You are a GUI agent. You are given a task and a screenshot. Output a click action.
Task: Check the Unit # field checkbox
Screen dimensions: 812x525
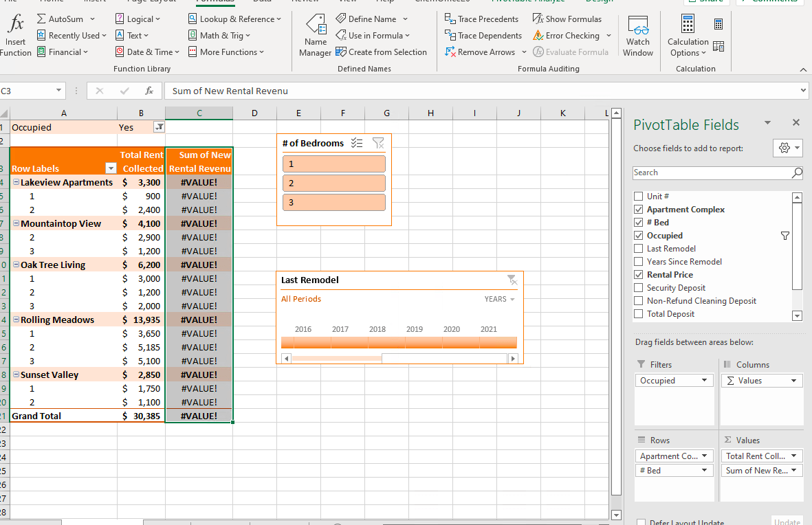click(639, 197)
